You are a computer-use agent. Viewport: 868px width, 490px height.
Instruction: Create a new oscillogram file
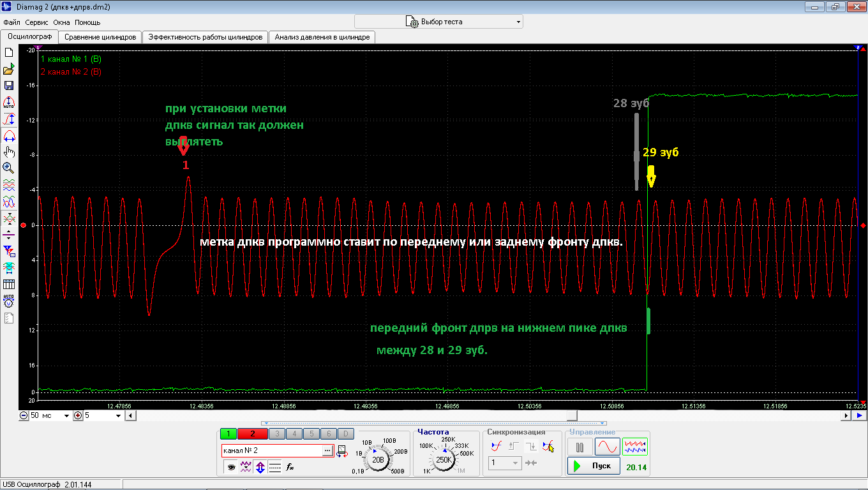[x=9, y=52]
